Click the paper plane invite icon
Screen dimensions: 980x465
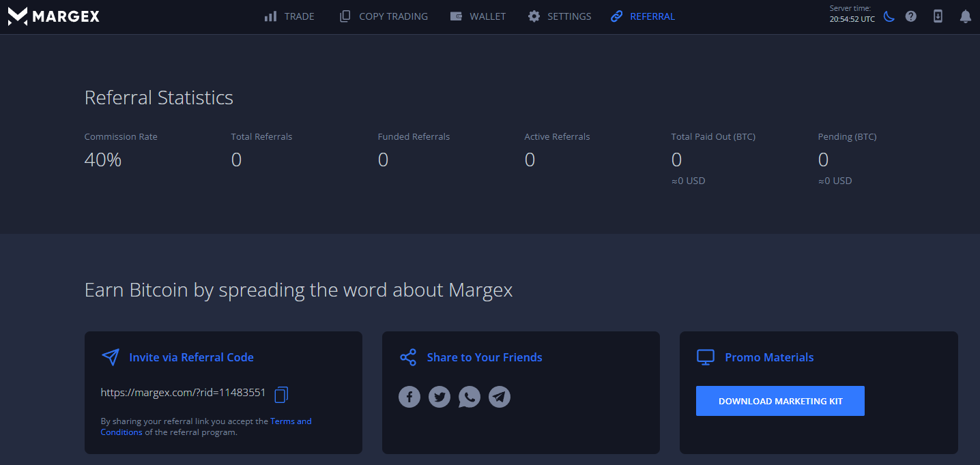(x=110, y=357)
